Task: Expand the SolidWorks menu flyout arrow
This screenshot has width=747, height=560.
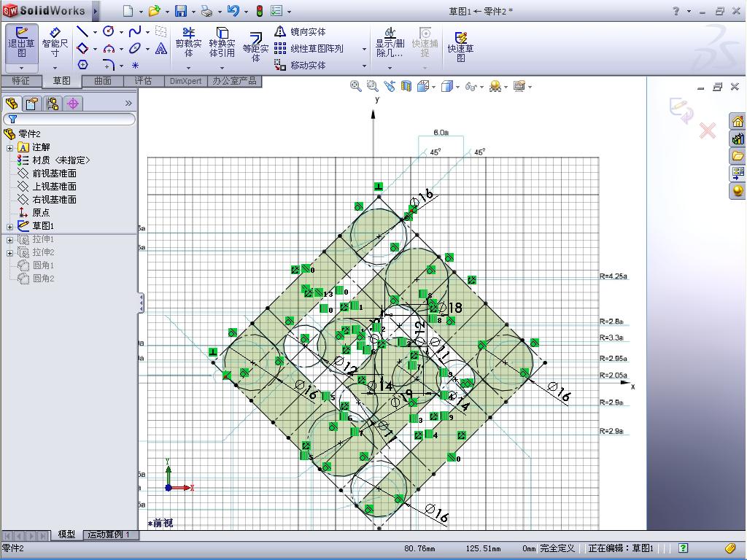Action: point(96,11)
